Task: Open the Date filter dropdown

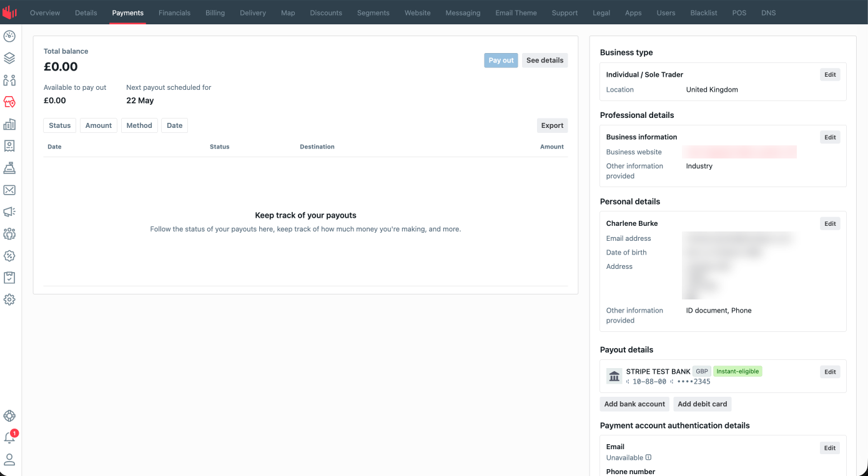Action: click(175, 125)
